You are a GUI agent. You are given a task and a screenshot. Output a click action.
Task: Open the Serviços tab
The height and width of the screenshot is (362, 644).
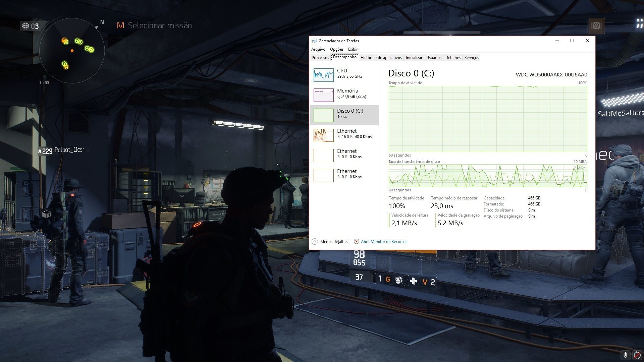click(x=472, y=58)
